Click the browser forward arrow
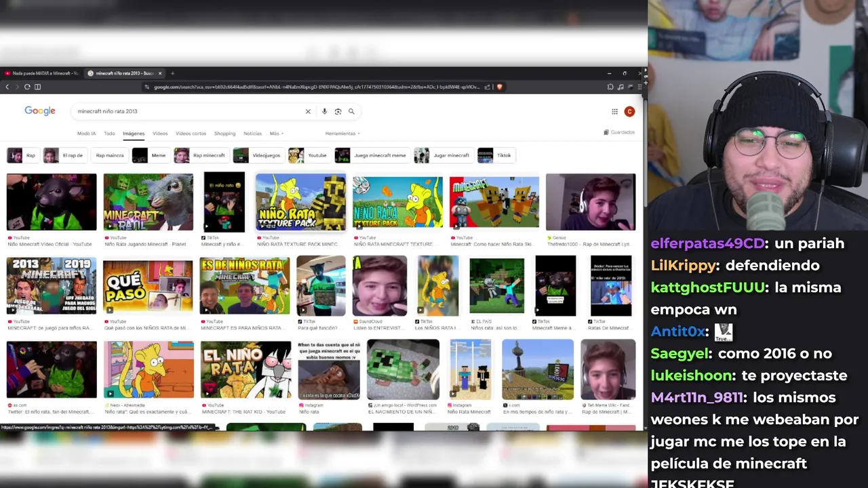 coord(17,87)
